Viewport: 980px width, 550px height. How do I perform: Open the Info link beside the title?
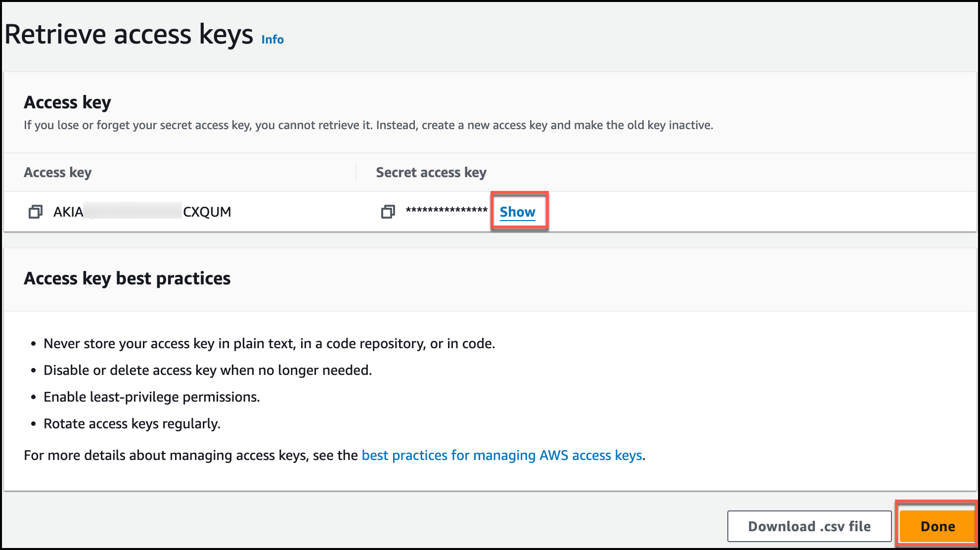coord(272,40)
